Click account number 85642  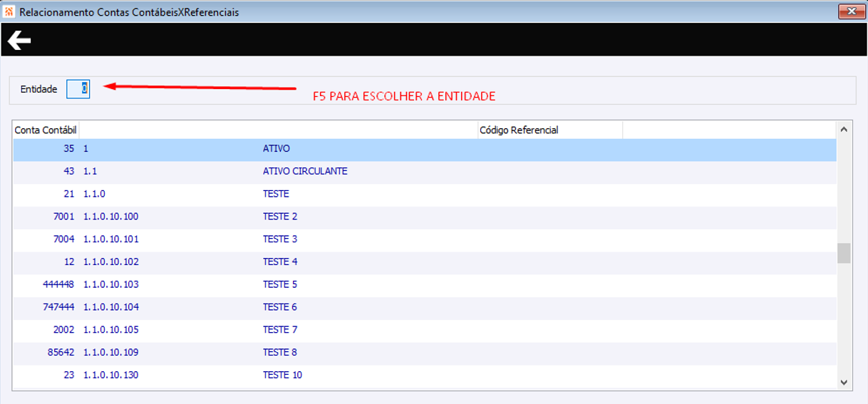click(61, 353)
